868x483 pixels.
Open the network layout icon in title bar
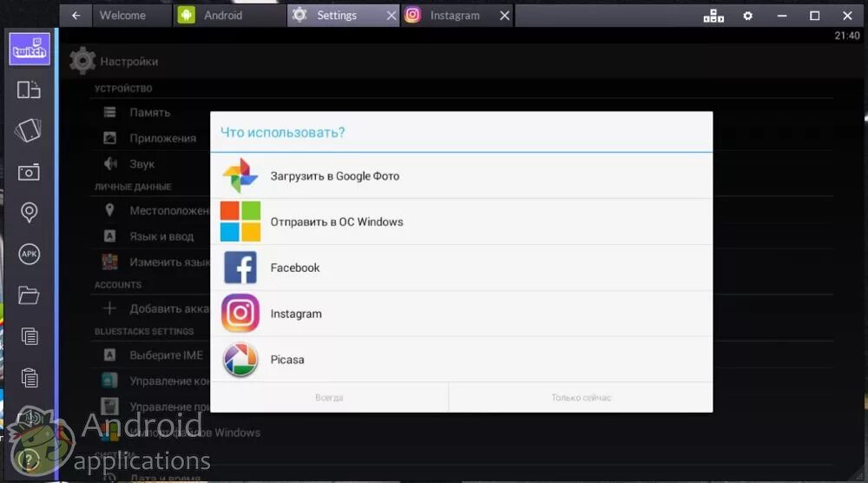[713, 16]
